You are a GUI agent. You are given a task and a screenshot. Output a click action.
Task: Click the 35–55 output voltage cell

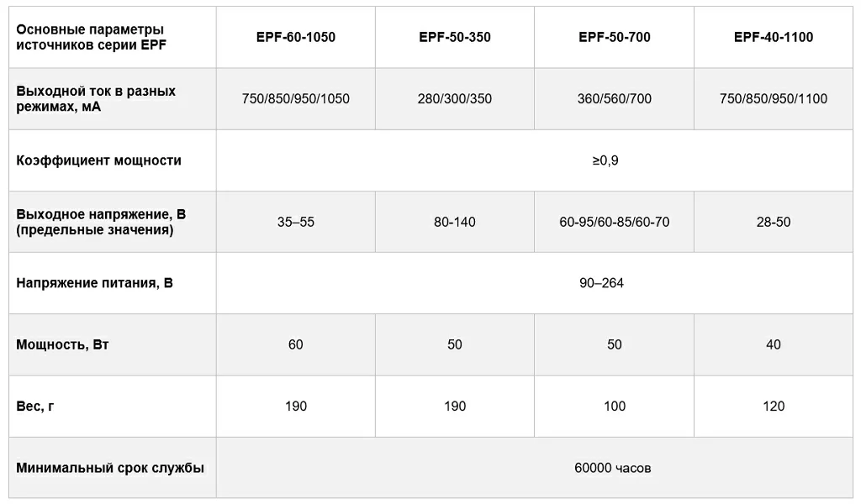tap(295, 223)
